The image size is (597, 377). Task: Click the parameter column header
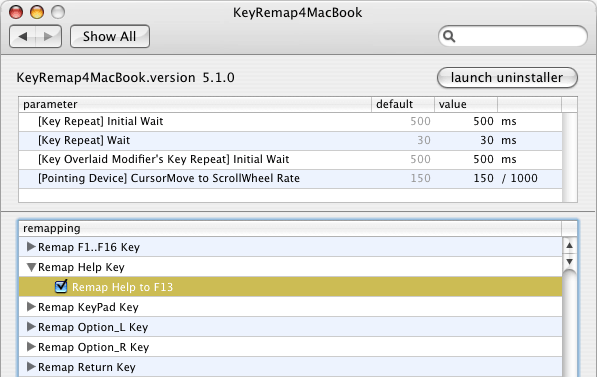click(x=195, y=104)
